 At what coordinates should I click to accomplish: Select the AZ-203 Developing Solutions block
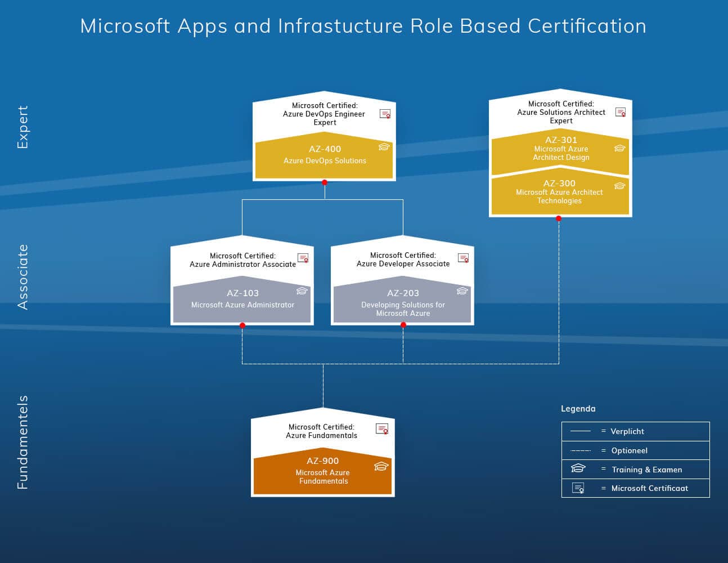[402, 300]
